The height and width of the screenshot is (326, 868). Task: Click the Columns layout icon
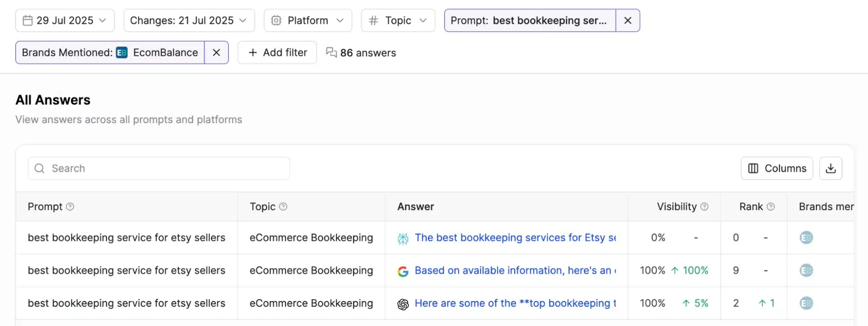click(x=753, y=168)
